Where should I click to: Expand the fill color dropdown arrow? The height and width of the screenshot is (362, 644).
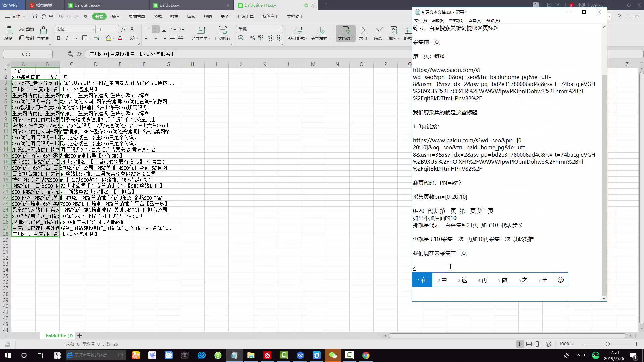(113, 38)
